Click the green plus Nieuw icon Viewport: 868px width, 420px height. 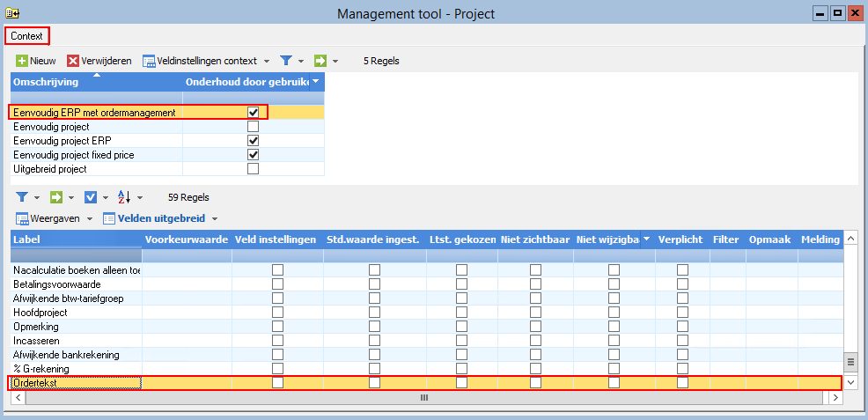(22, 61)
